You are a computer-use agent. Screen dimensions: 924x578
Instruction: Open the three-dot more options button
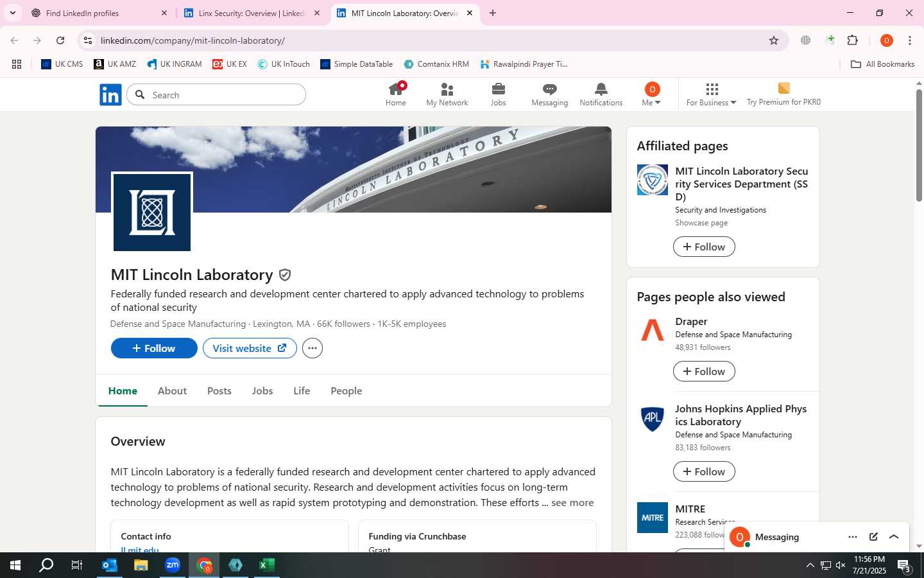tap(312, 348)
